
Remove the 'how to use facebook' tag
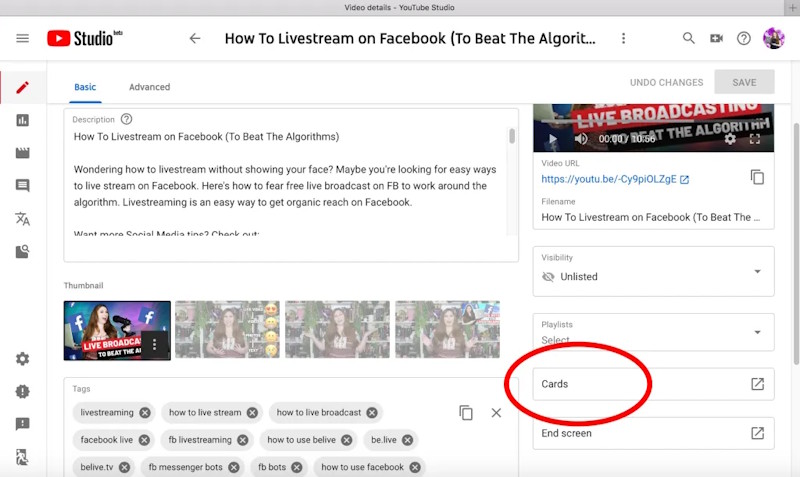(415, 467)
